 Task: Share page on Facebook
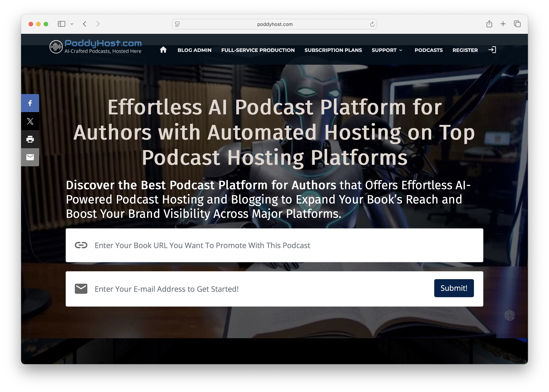tap(30, 103)
